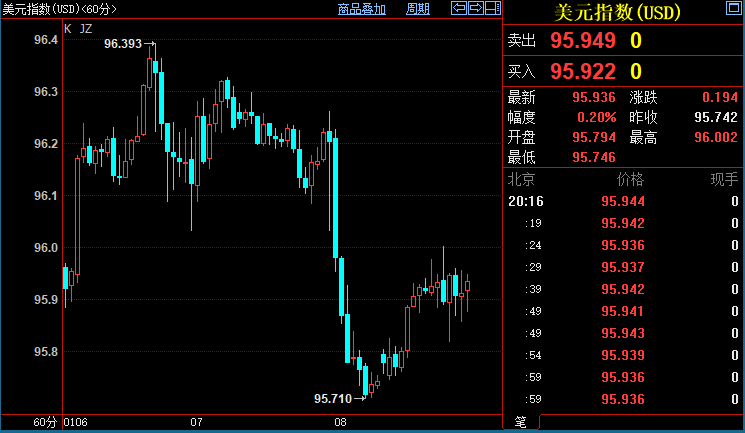
Task: Select the 笔 tick tab
Action: [520, 422]
